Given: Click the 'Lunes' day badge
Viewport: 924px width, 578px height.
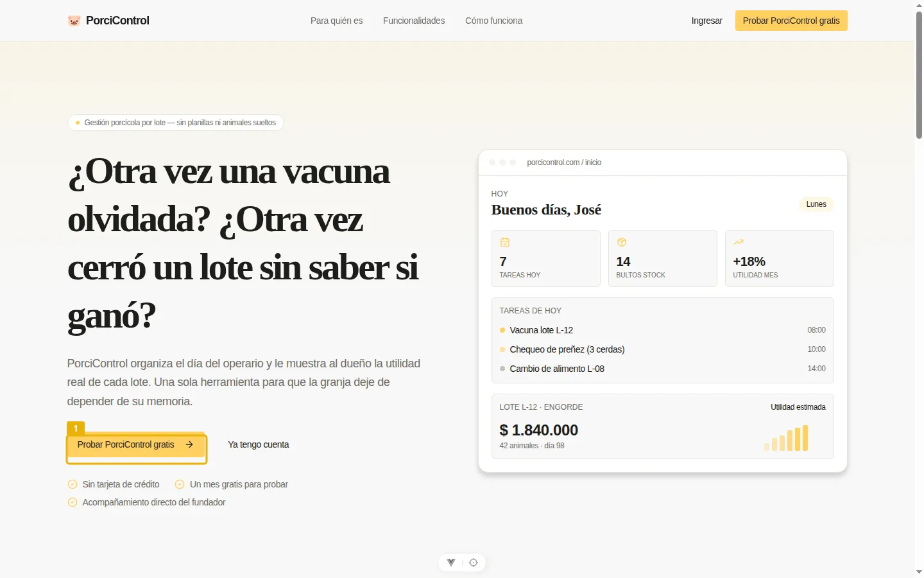Looking at the screenshot, I should tap(816, 204).
